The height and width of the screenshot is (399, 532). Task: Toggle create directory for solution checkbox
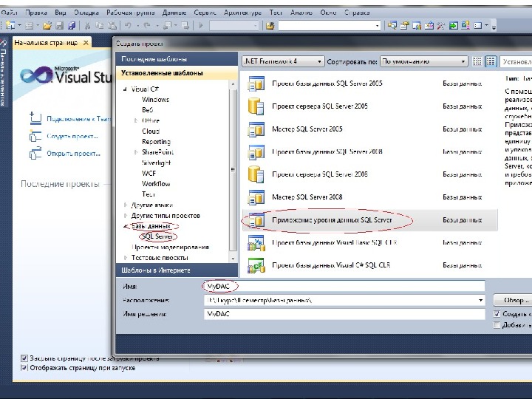[497, 314]
